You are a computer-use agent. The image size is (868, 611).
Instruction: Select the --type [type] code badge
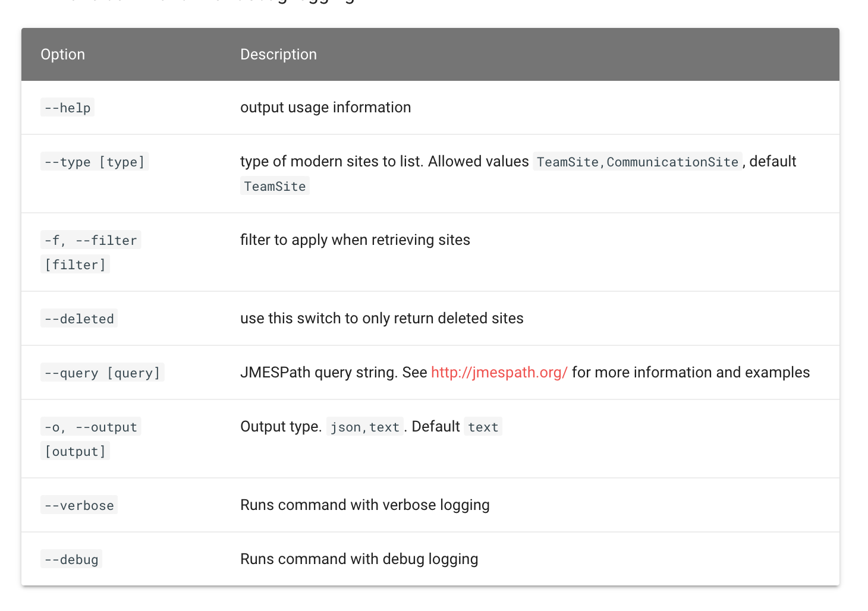pos(95,161)
